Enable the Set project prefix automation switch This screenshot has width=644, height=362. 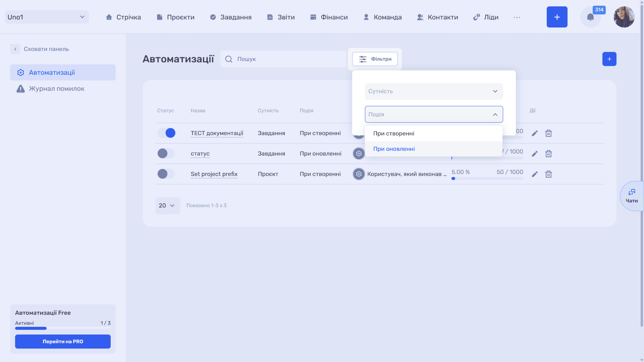[166, 174]
